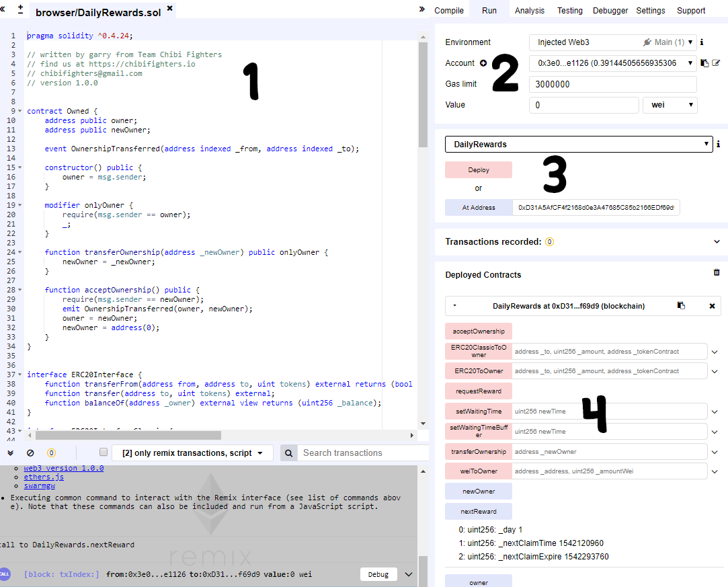This screenshot has width=728, height=587.
Task: Click the editor vertical scrollbar thumb
Action: pos(423,95)
